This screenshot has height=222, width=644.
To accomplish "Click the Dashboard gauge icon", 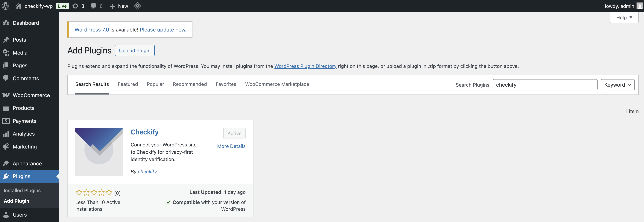I will 6,23.
